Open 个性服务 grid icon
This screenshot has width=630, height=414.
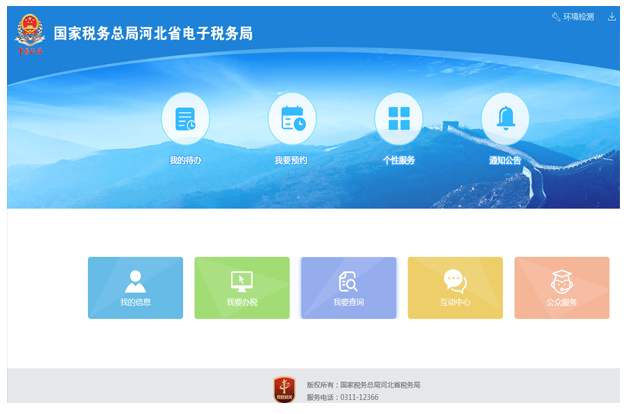click(399, 119)
